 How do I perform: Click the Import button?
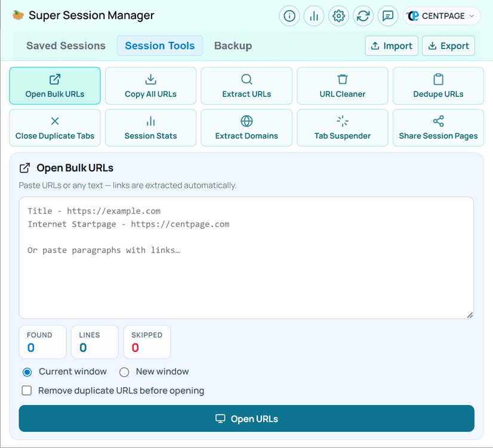click(392, 45)
